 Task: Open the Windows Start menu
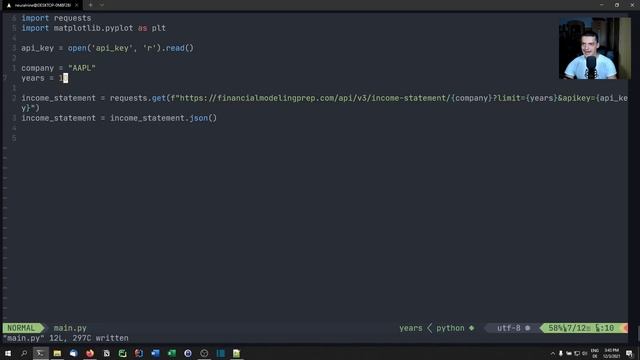tap(8, 353)
